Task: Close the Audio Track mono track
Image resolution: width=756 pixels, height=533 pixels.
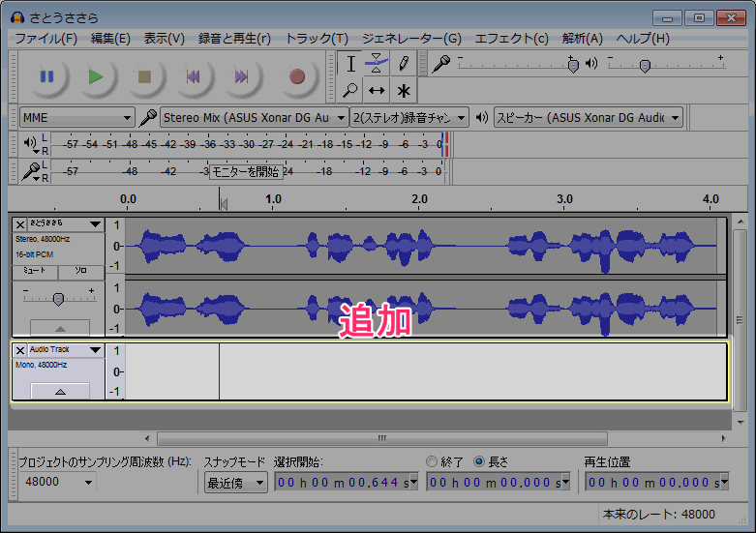Action: pyautogui.click(x=19, y=350)
